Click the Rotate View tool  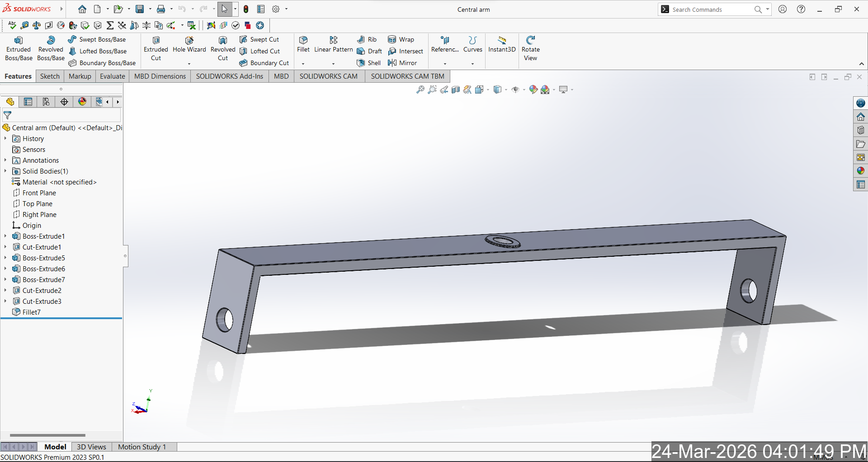click(530, 48)
